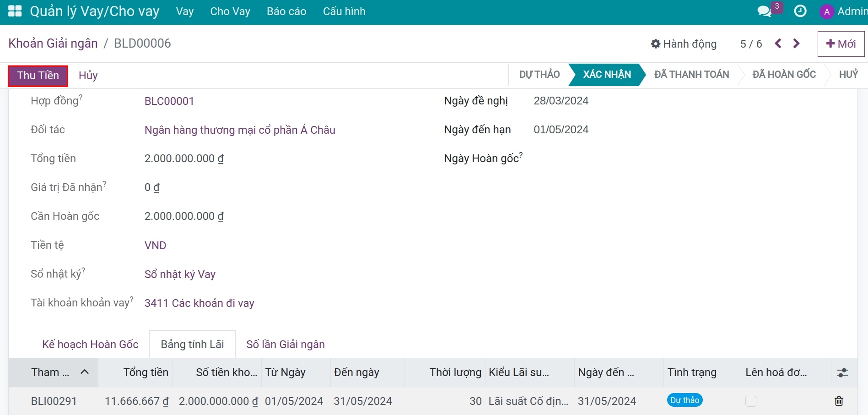Open account 3411 Các khoản đi vay
The image size is (868, 415).
coord(199,303)
